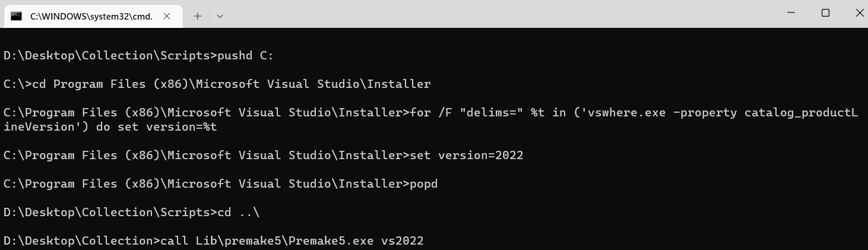868x250 pixels.
Task: Close the cmd.exe terminal tab
Action: coord(167,16)
